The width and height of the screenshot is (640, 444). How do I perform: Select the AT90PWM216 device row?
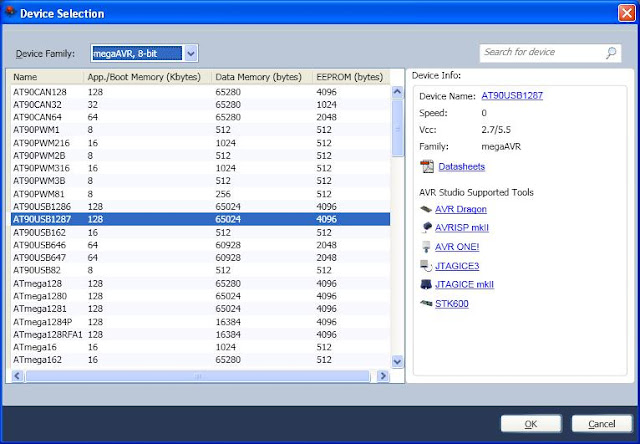[200, 143]
